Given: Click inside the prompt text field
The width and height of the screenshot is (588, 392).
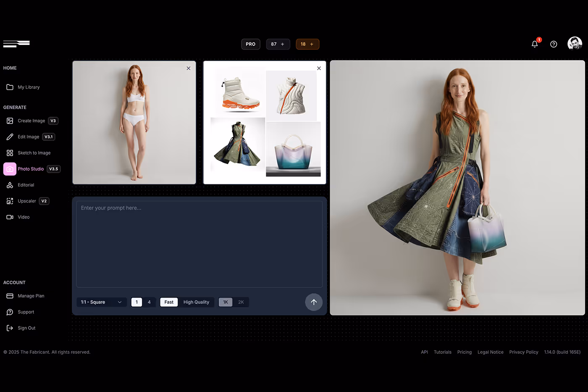Looking at the screenshot, I should click(199, 244).
